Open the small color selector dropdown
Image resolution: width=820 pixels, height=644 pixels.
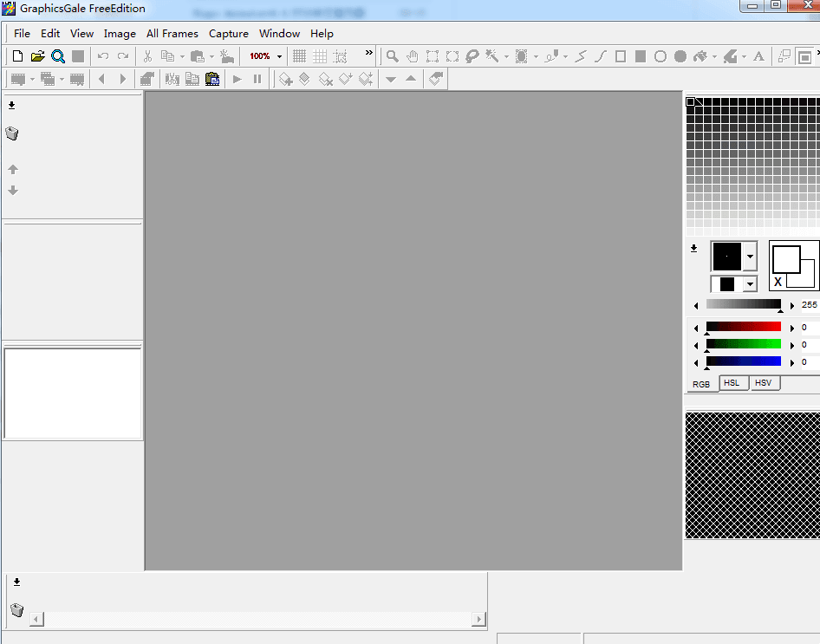tap(750, 284)
